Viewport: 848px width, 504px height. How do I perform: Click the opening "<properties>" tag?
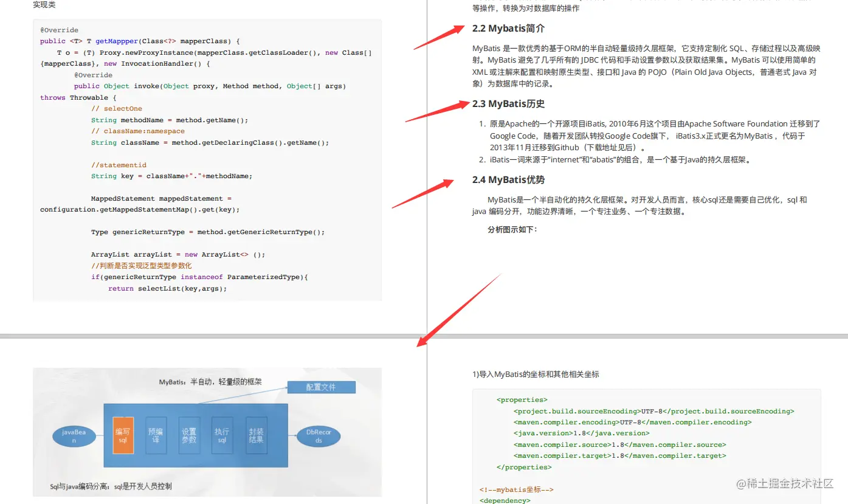[522, 400]
